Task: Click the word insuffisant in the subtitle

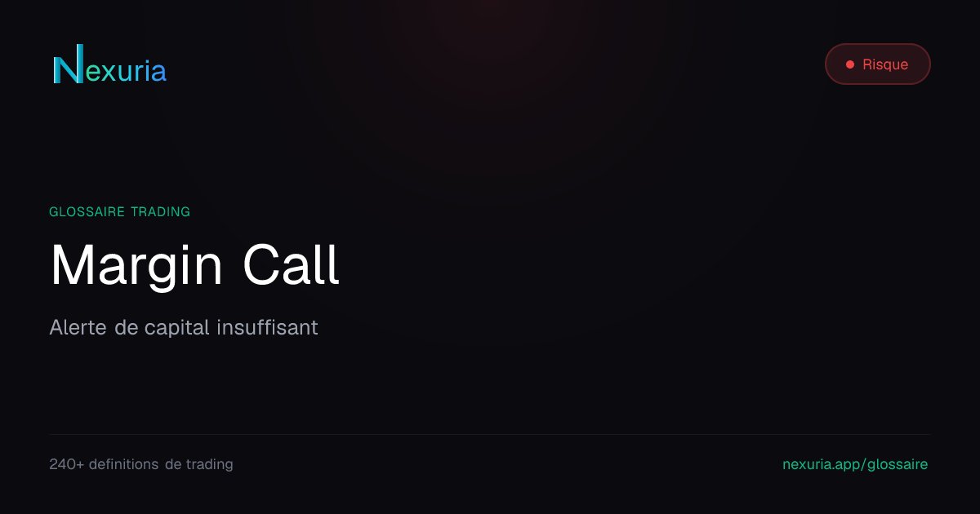Action: pos(268,328)
